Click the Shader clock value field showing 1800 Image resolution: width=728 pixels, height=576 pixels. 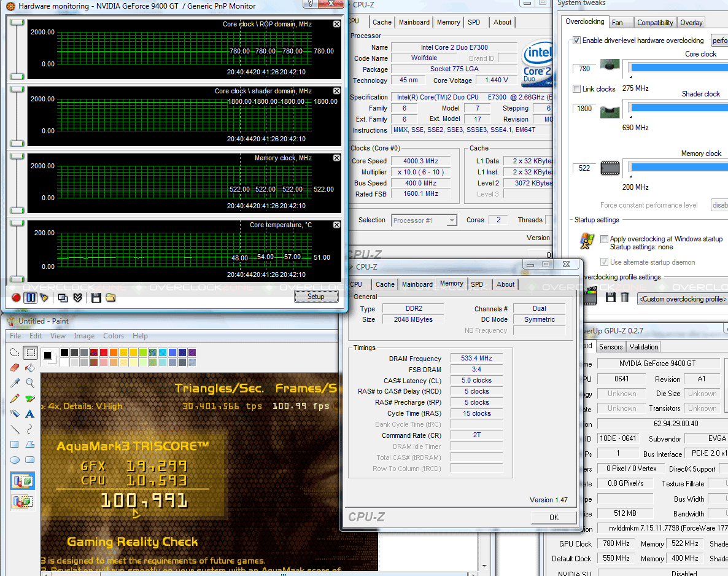click(x=584, y=109)
